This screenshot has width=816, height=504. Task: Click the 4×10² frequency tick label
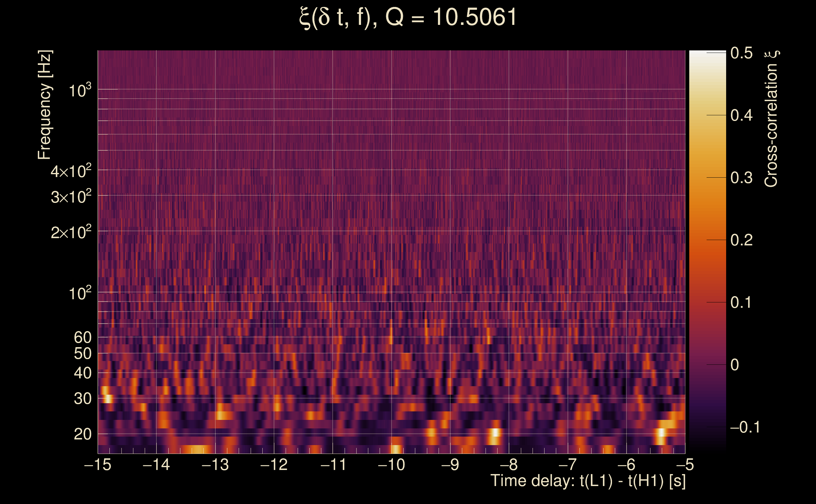coord(71,171)
